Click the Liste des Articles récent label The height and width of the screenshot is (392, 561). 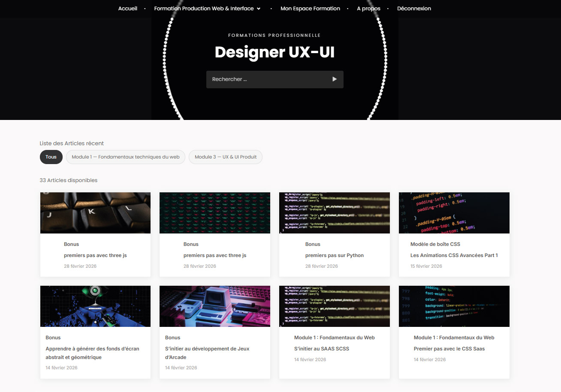[x=72, y=144]
